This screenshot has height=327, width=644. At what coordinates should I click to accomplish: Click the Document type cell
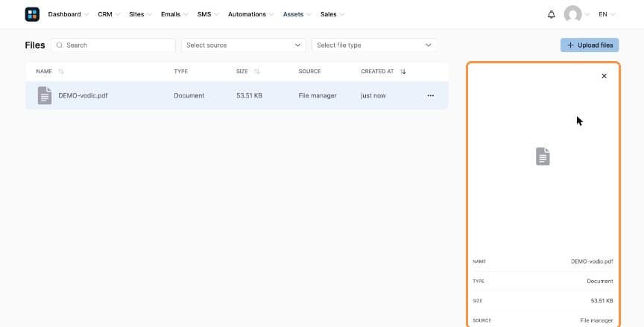pyautogui.click(x=189, y=95)
